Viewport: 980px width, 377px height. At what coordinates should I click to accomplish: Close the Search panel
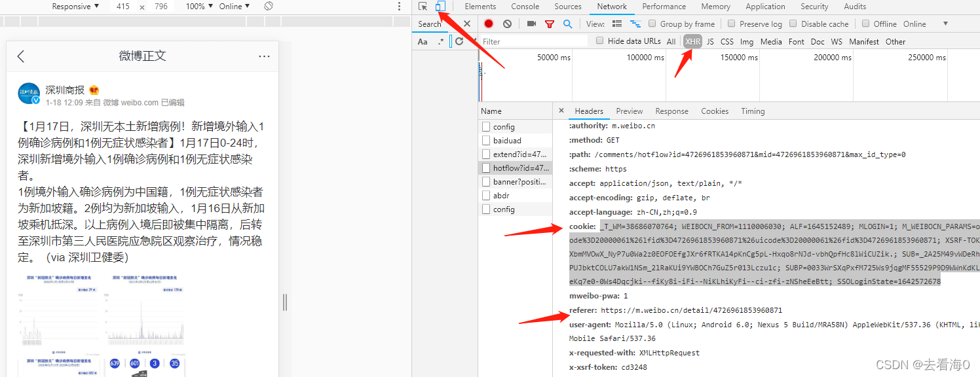[467, 24]
